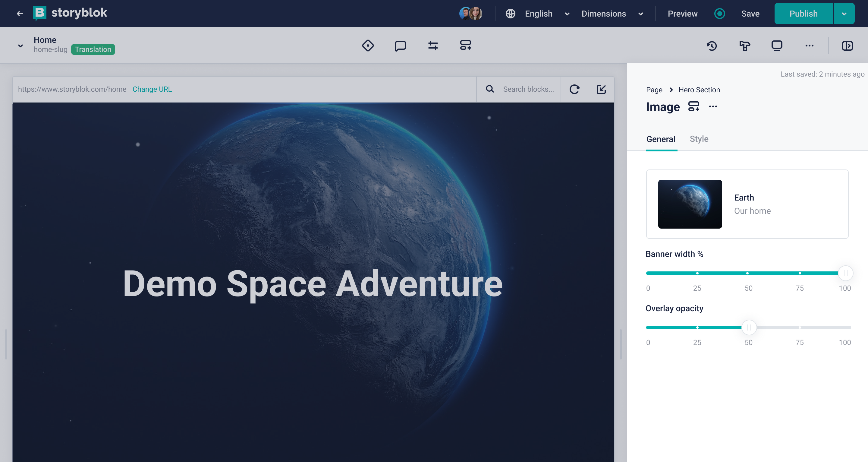Viewport: 868px width, 462px height.
Task: Switch to the Style tab
Action: pos(699,139)
